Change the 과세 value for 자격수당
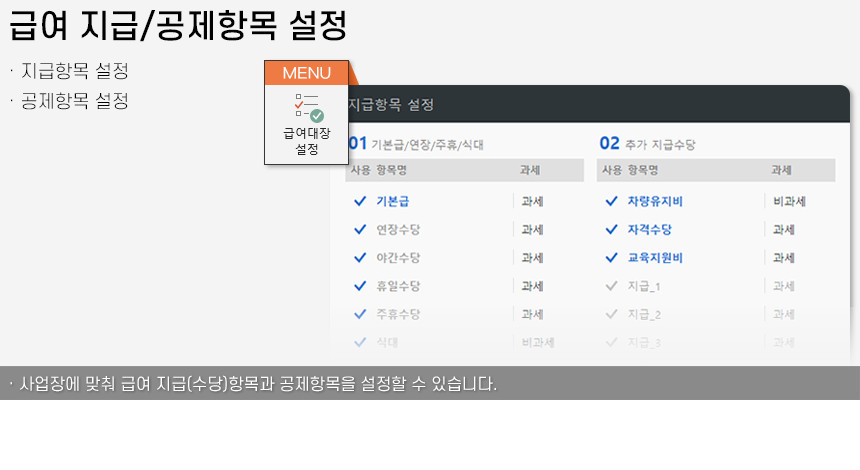The height and width of the screenshot is (470, 860). point(784,229)
